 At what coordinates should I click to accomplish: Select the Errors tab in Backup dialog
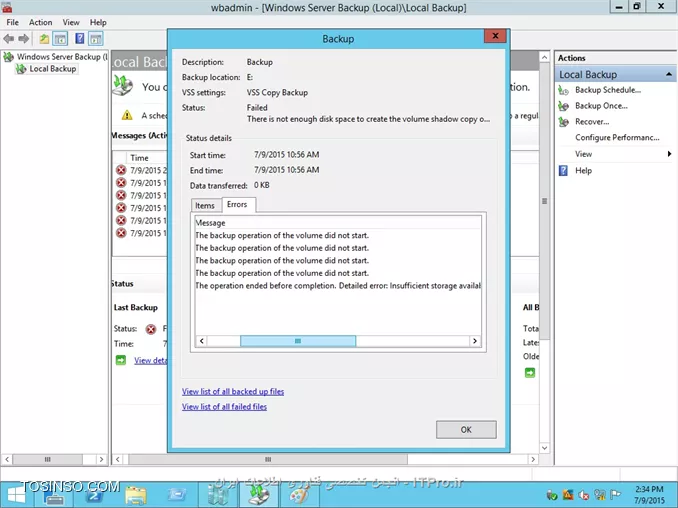(x=237, y=204)
